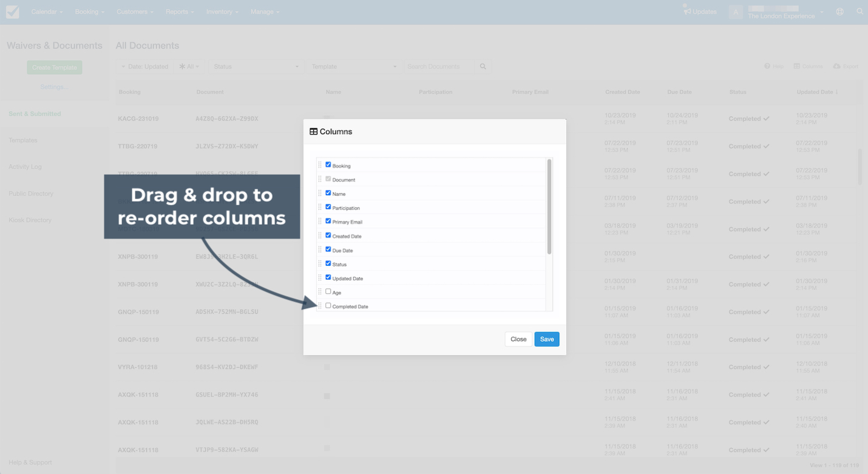Viewport: 868px width, 474px height.
Task: Uncheck the Due Date column checkbox
Action: coord(328,249)
